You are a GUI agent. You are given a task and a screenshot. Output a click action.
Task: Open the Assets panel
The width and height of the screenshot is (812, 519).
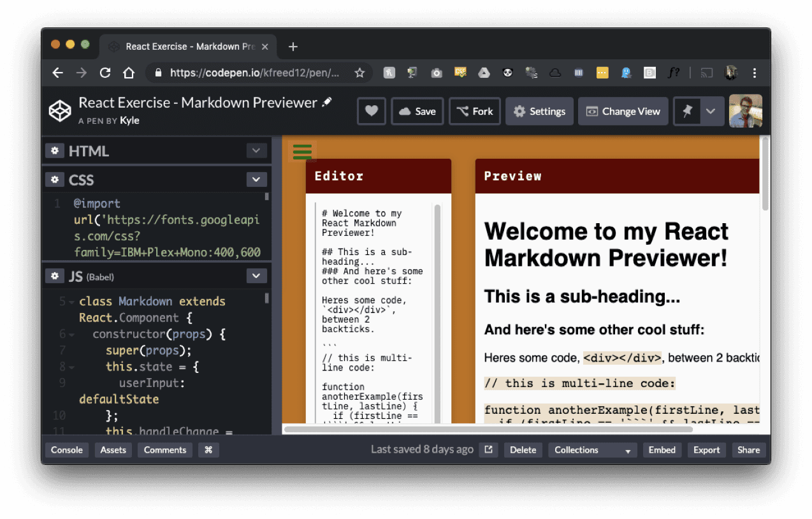point(113,450)
